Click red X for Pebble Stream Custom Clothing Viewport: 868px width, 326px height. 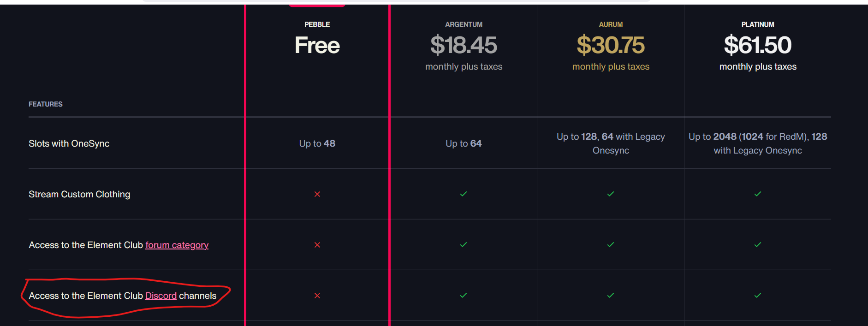point(317,194)
